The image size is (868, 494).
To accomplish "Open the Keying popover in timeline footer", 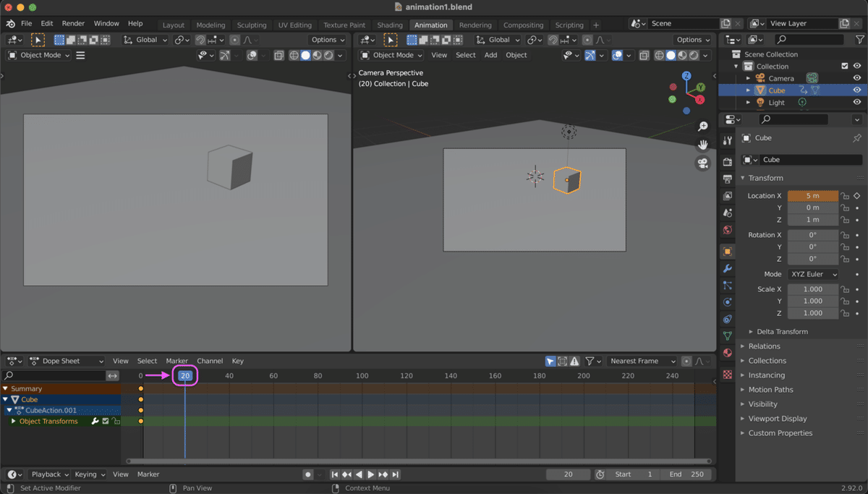I will (89, 474).
